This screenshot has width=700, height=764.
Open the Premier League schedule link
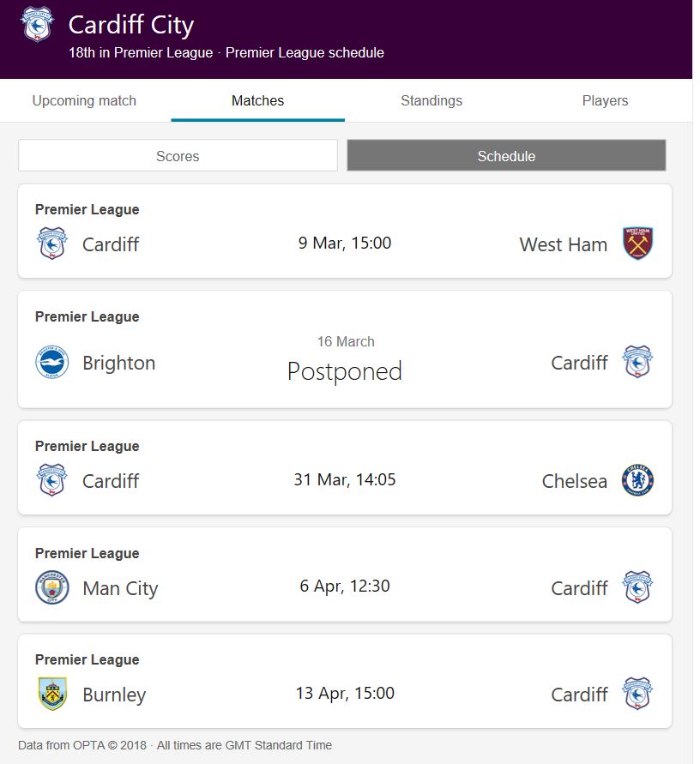[305, 53]
